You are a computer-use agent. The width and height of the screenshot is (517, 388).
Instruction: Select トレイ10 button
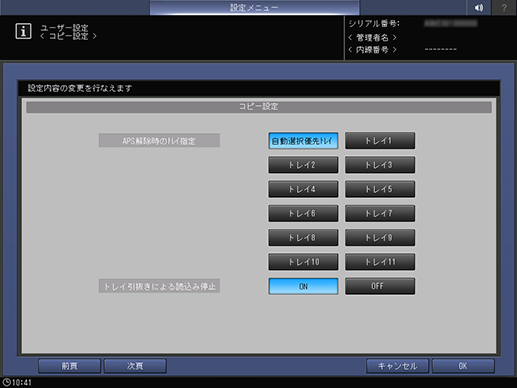coord(303,262)
